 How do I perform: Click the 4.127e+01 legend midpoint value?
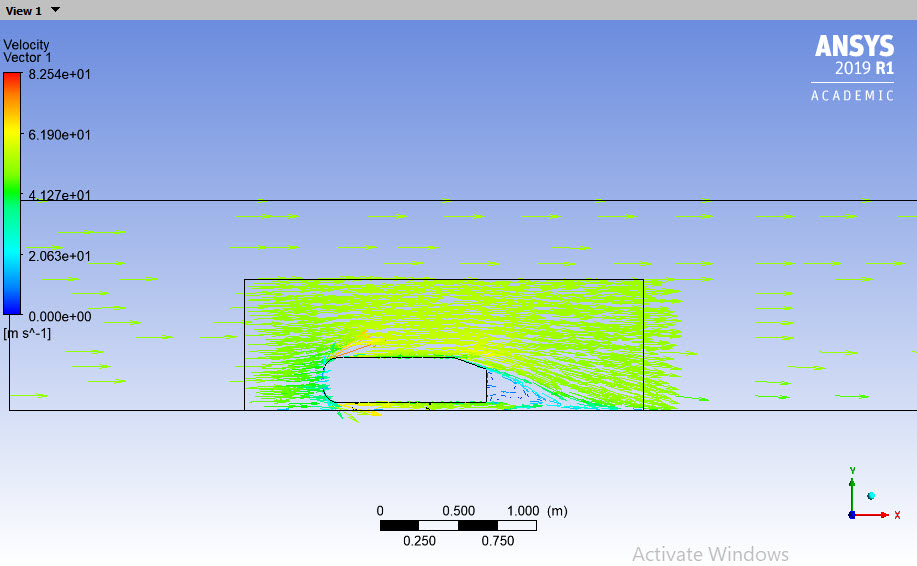pyautogui.click(x=59, y=195)
